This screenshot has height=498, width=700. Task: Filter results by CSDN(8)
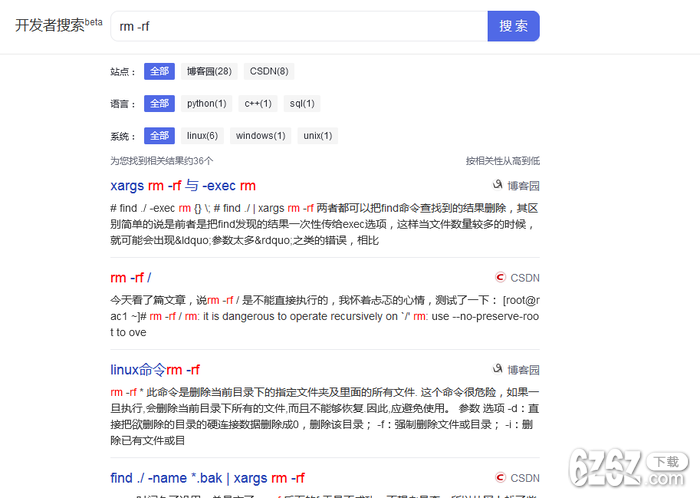click(x=269, y=71)
